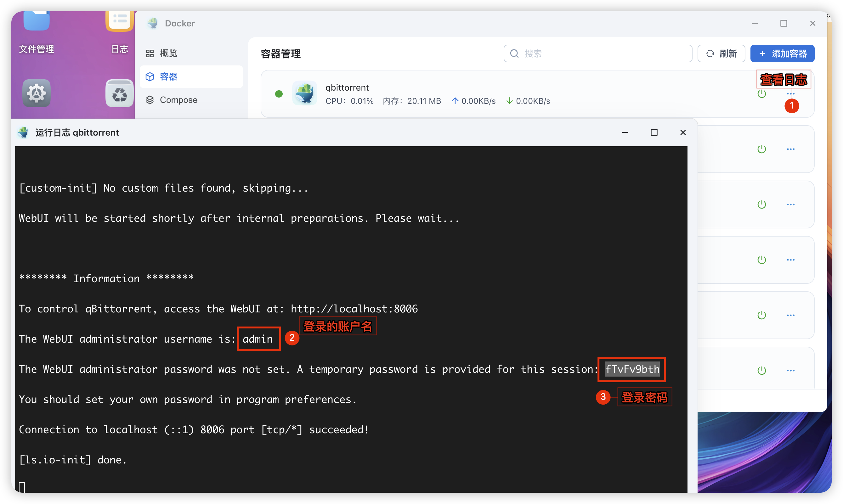Click the power icon on the sixth container row

pos(762,371)
